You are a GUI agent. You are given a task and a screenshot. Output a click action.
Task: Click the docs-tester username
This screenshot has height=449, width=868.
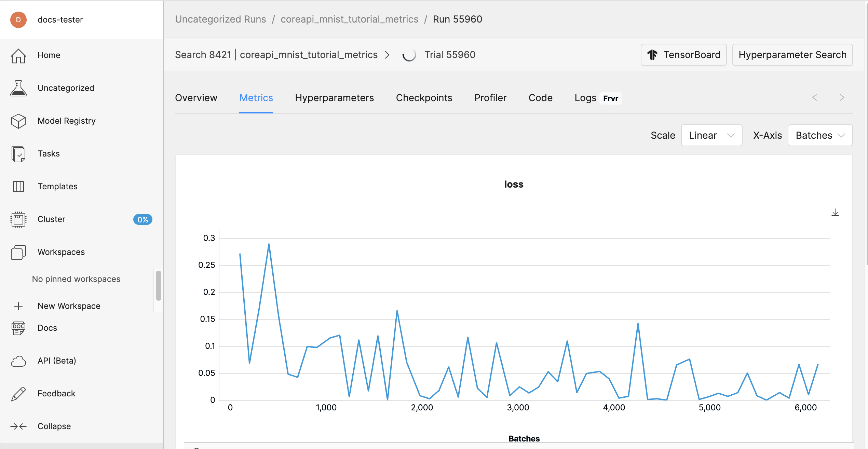[60, 20]
